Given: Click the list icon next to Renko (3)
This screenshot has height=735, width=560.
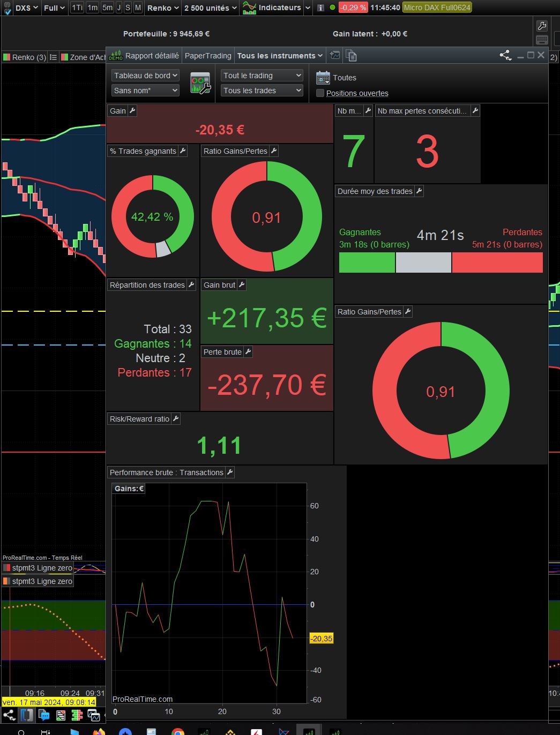Looking at the screenshot, I should tap(53, 57).
